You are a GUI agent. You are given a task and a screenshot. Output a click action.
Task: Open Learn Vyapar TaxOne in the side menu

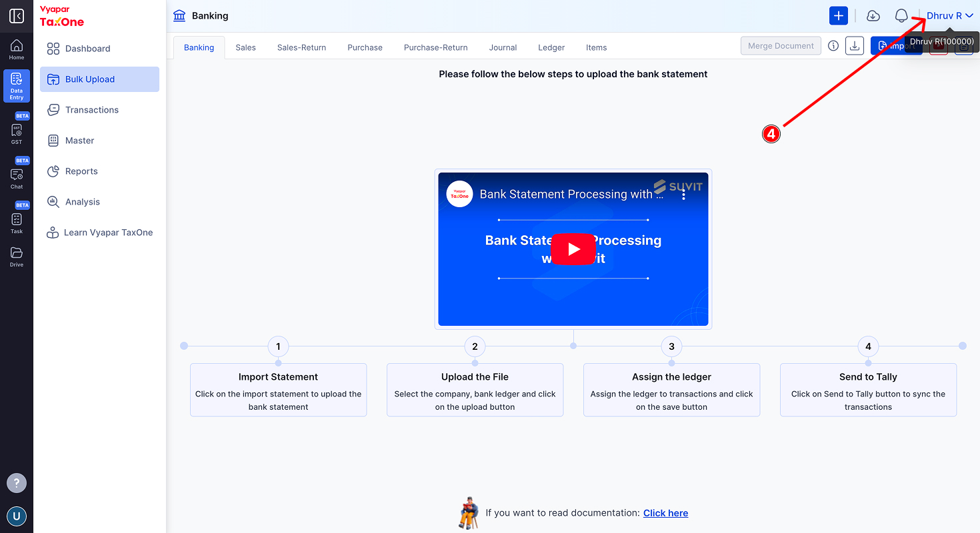click(99, 233)
